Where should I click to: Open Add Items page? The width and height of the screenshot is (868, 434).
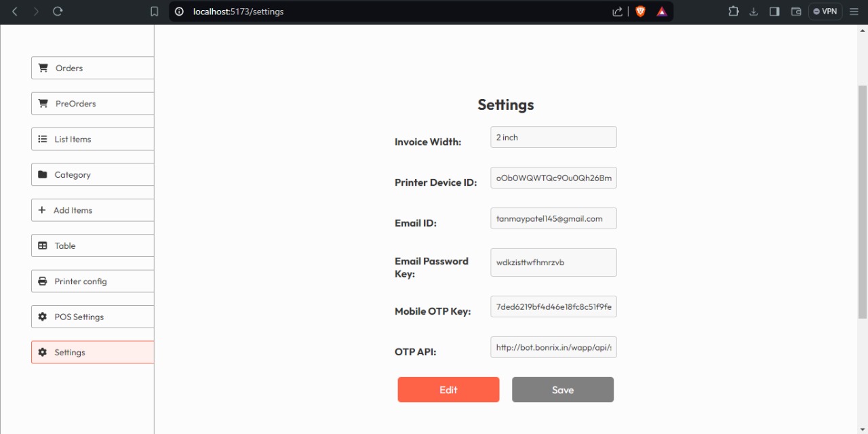93,210
